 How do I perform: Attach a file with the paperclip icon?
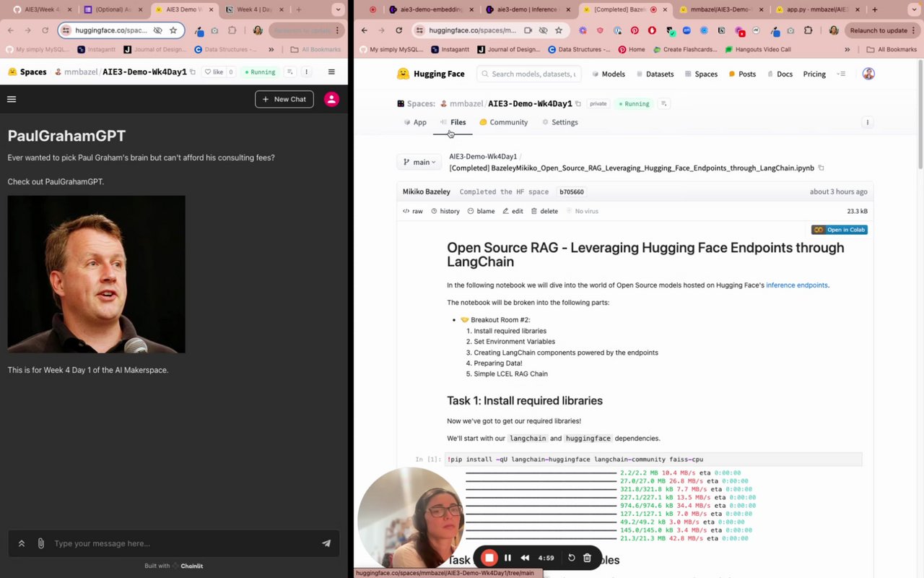40,543
